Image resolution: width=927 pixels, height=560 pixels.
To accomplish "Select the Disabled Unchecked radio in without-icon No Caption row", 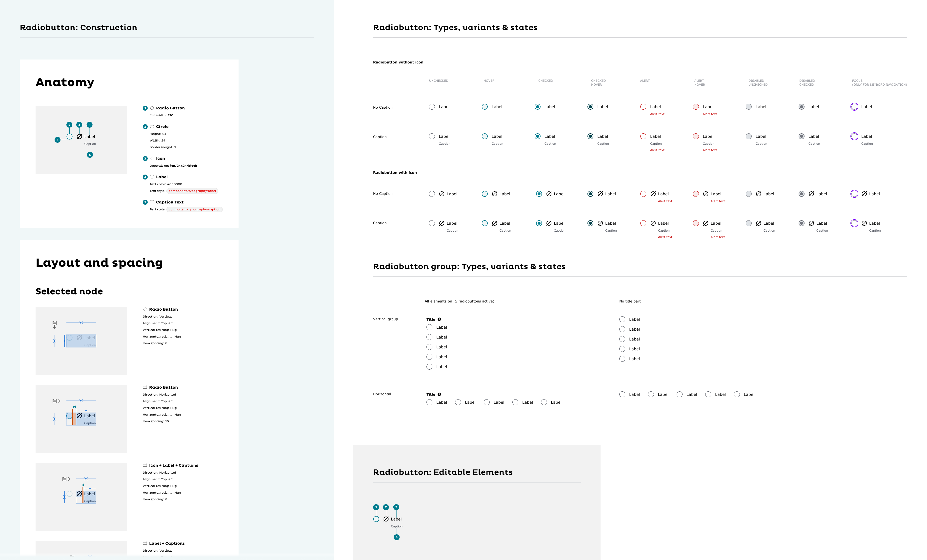I will click(749, 107).
